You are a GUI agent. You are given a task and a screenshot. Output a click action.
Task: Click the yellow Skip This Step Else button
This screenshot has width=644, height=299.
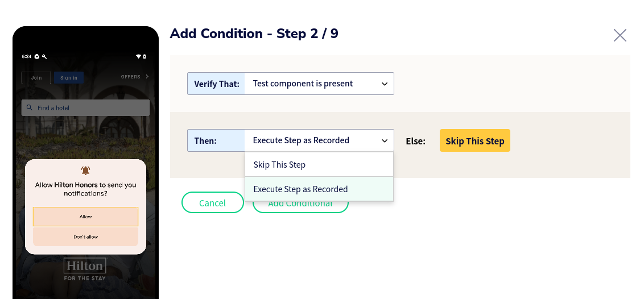point(475,140)
